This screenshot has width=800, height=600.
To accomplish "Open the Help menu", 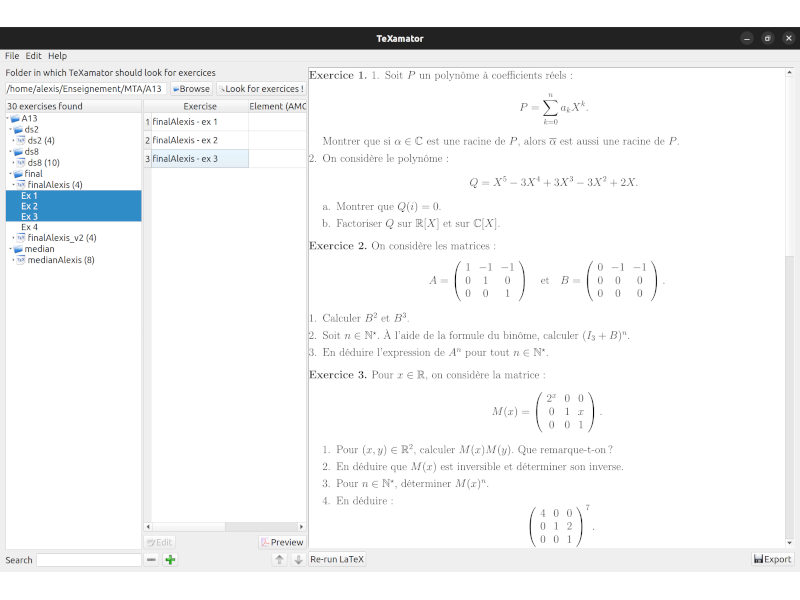I will pos(57,56).
